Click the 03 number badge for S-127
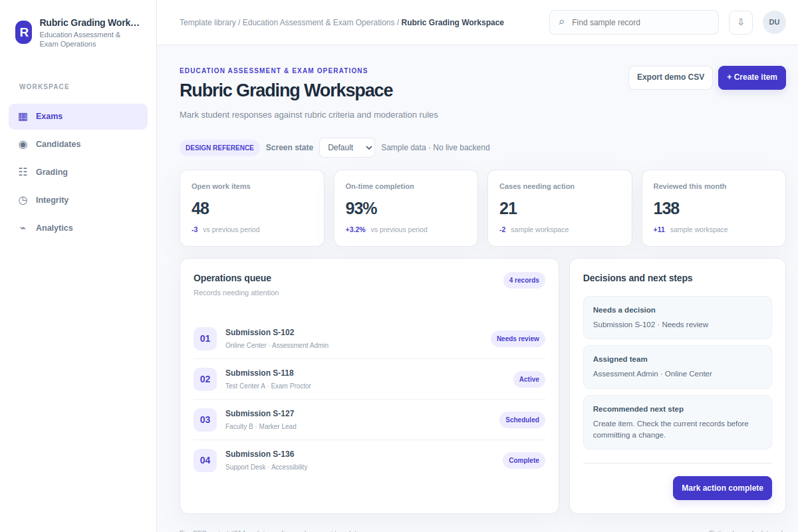Viewport: 798px width, 532px height. 205,420
